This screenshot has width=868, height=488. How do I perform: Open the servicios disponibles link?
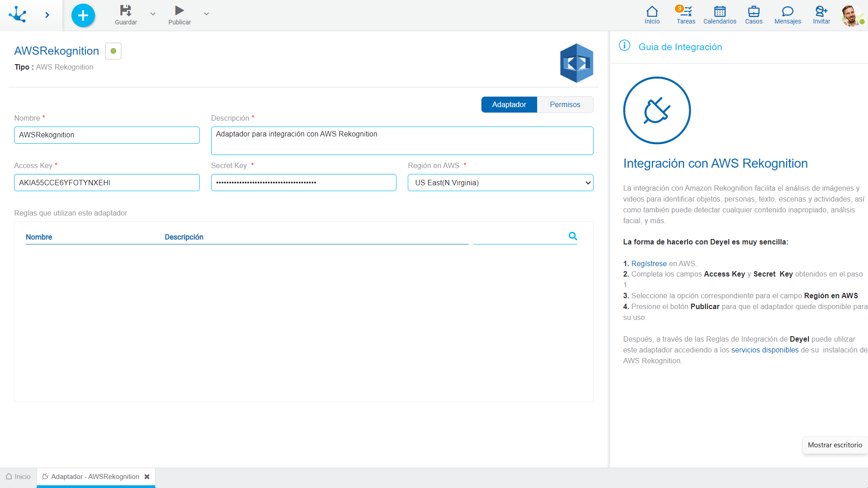click(x=765, y=350)
